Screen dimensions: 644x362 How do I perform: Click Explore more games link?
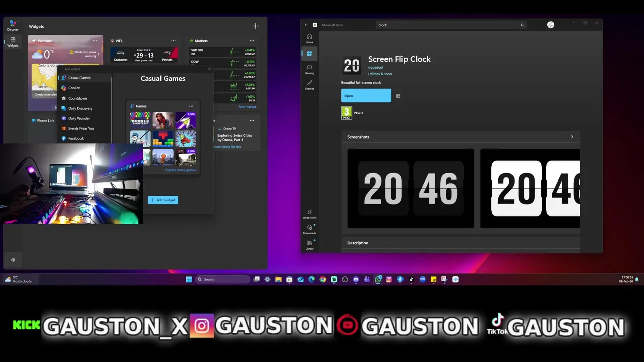pyautogui.click(x=180, y=170)
